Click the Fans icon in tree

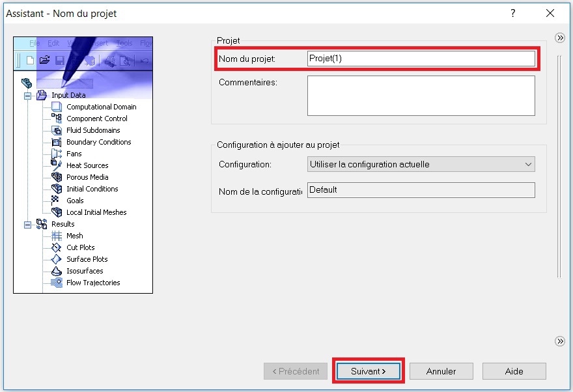tap(56, 154)
